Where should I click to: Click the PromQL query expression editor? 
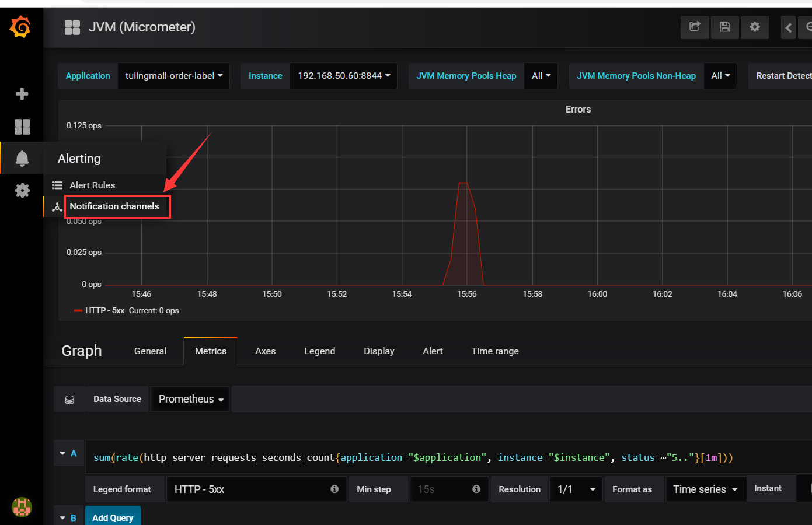click(448, 457)
